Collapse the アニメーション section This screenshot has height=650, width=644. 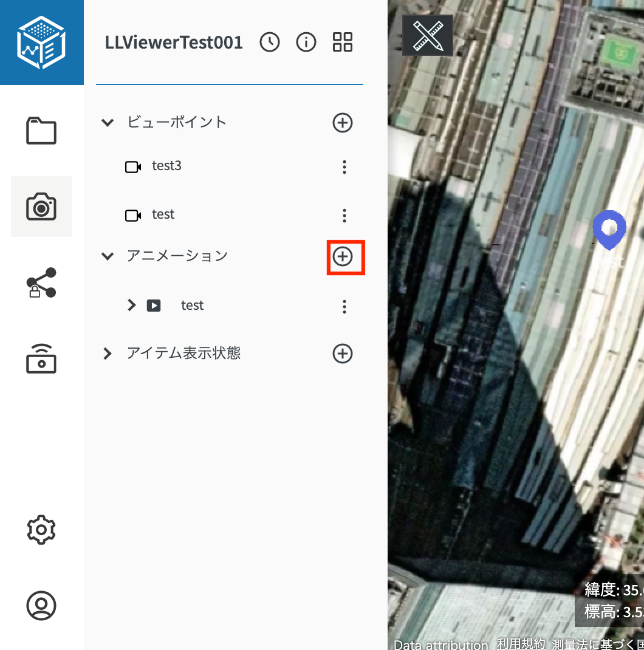click(x=108, y=256)
